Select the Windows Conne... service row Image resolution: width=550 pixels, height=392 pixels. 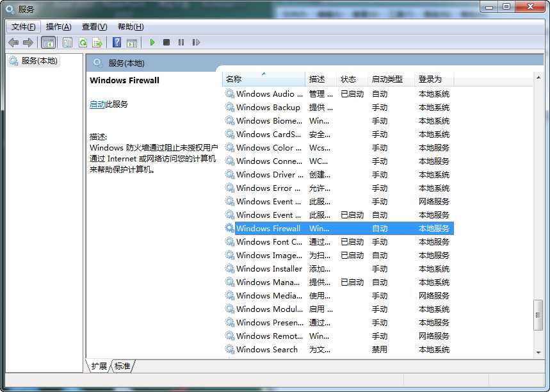pos(338,161)
